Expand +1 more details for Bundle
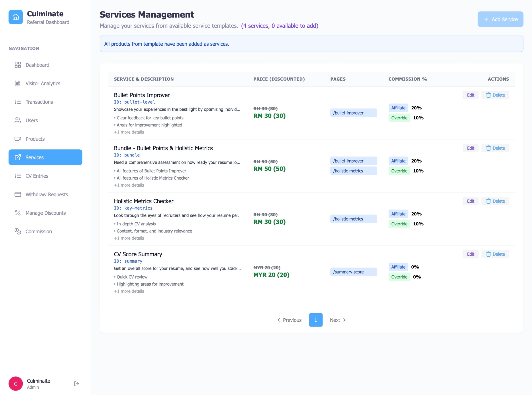Viewport: 532px width, 395px height. tap(129, 185)
